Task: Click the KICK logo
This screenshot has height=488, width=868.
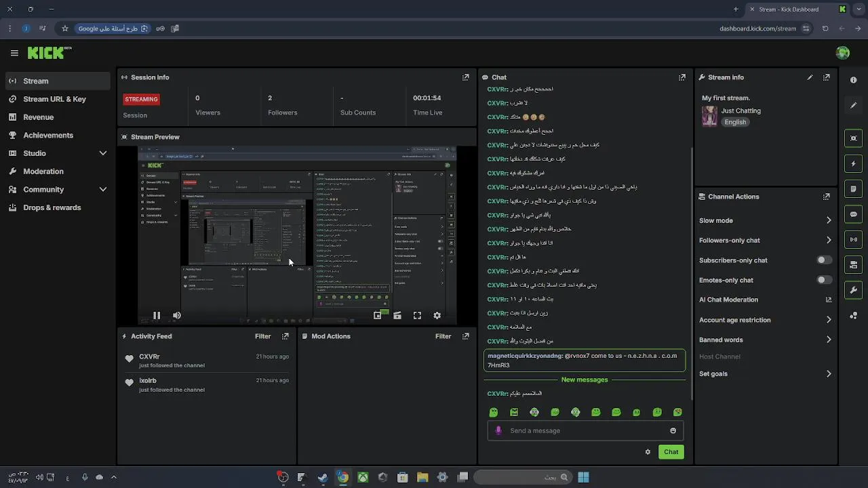Action: coord(50,53)
